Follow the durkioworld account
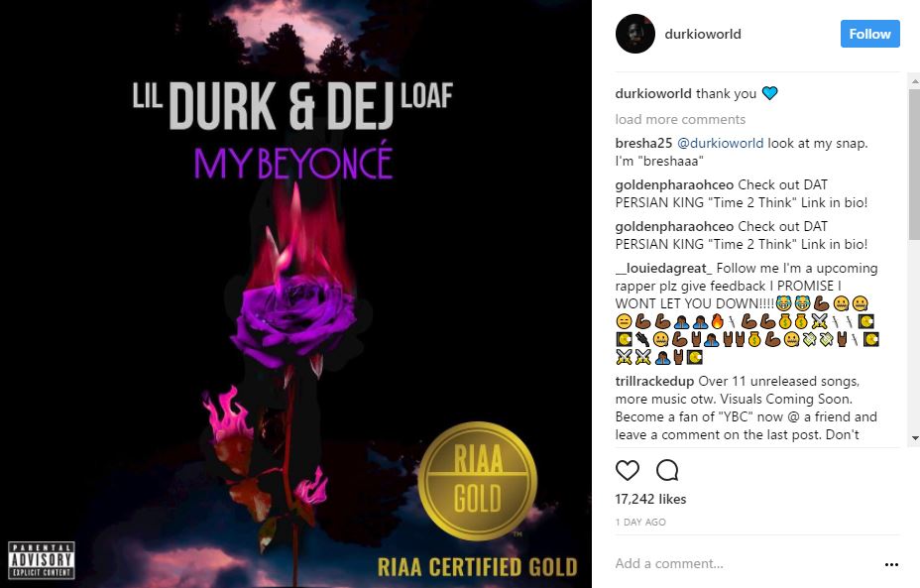Viewport: 920px width, 588px height. coord(869,34)
